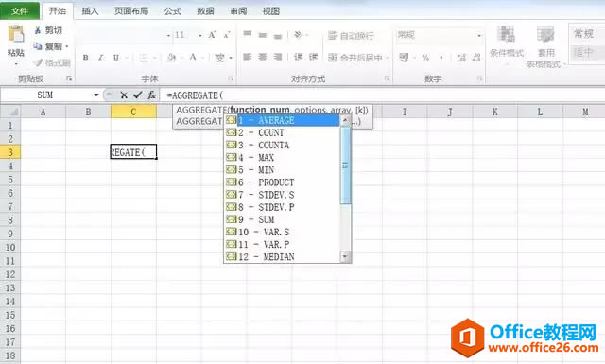605x364 pixels.
Task: Toggle Underline formatting button
Action: 115,58
